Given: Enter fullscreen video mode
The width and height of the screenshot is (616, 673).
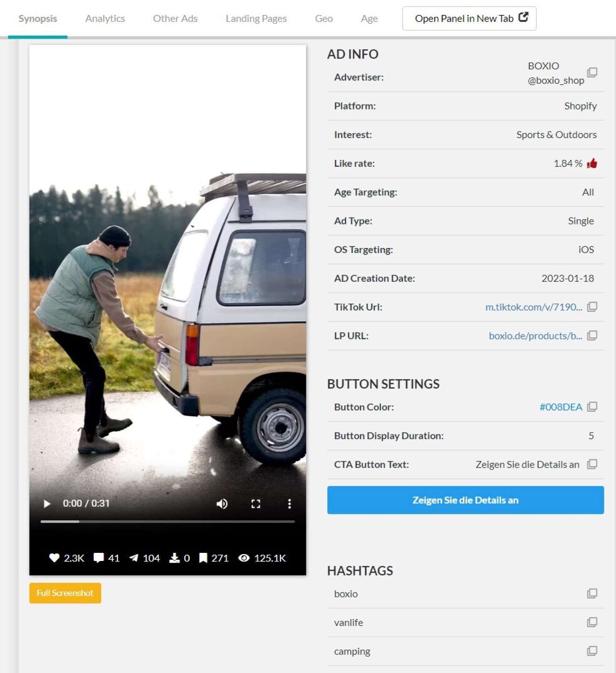Looking at the screenshot, I should 255,504.
